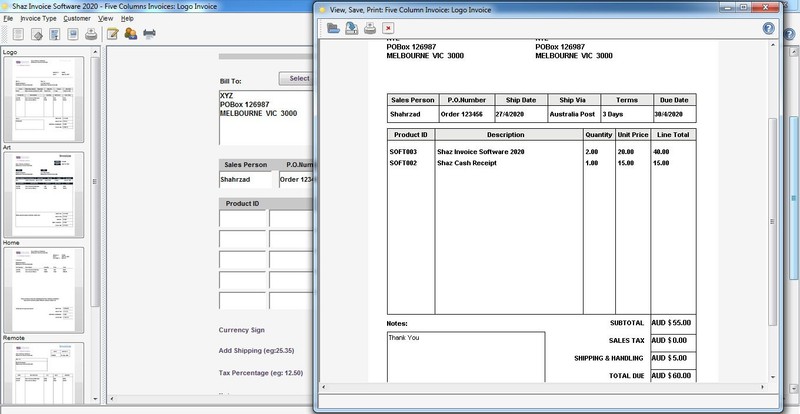Select the Logo invoice template thumbnail

44,100
